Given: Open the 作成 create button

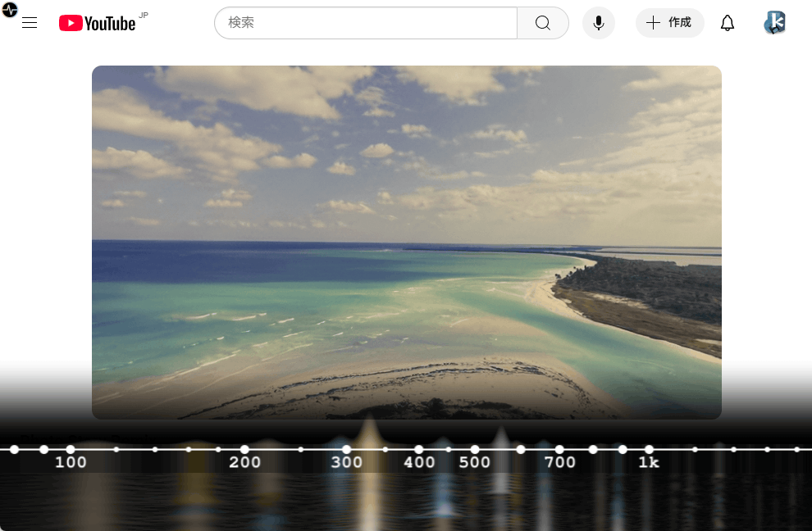Looking at the screenshot, I should pyautogui.click(x=669, y=23).
